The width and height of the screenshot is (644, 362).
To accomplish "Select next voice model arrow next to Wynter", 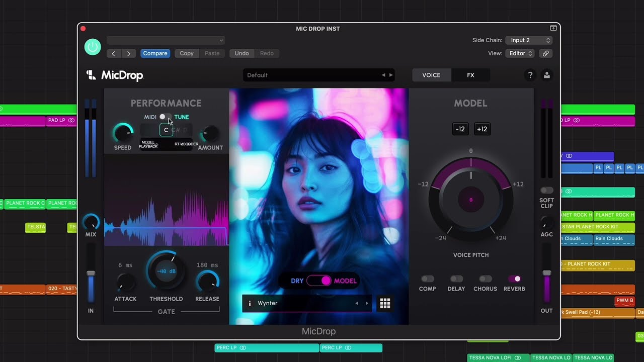I will coord(367,303).
